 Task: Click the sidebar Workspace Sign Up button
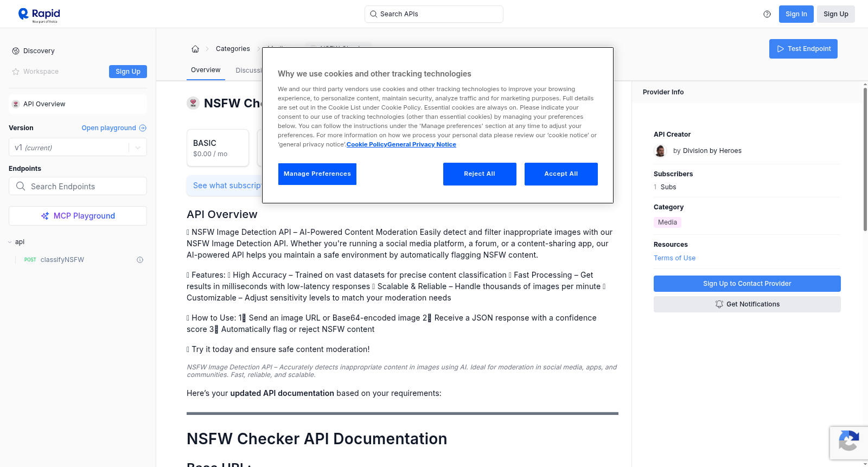(x=128, y=72)
